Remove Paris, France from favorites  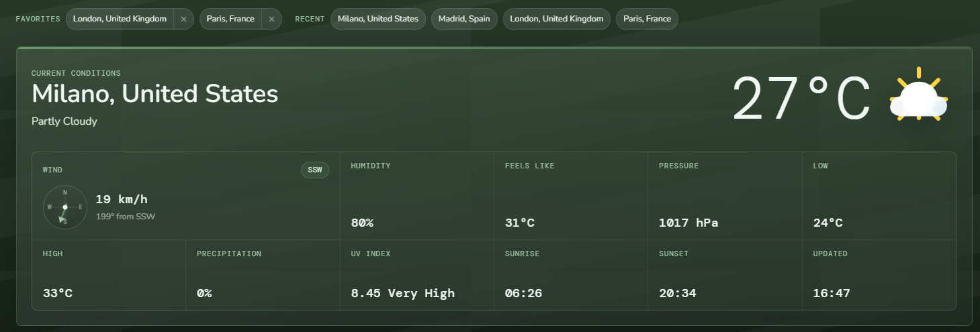click(x=271, y=19)
